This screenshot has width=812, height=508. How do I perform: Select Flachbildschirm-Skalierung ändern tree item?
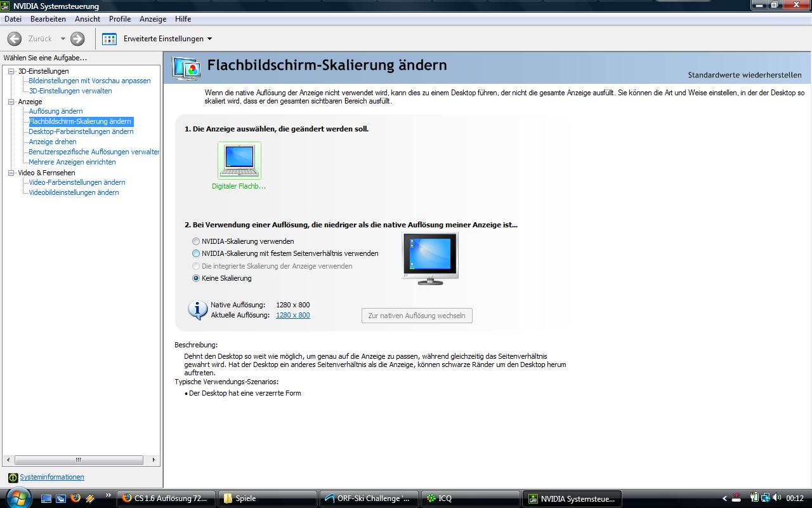pos(81,121)
